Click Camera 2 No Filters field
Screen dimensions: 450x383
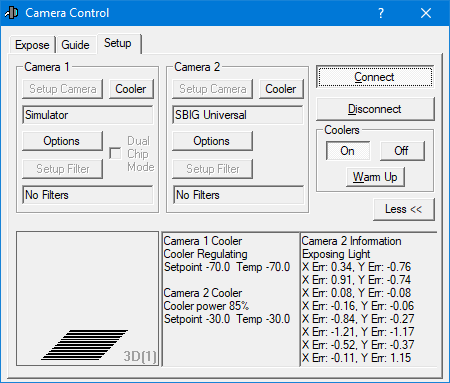coord(238,195)
